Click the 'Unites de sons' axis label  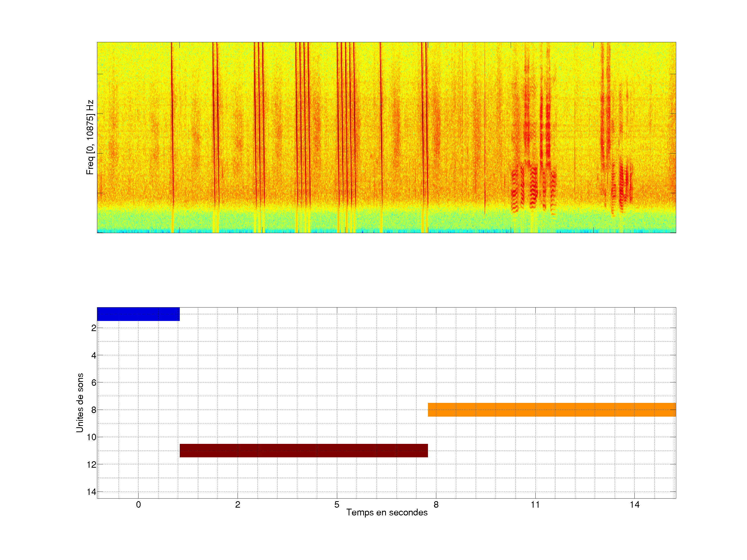[80, 403]
